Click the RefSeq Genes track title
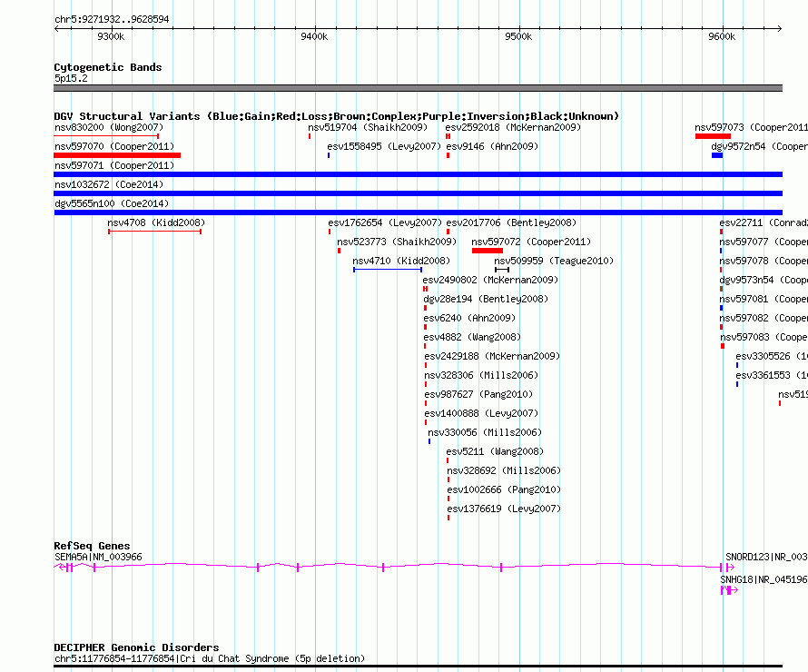Image resolution: width=808 pixels, height=672 pixels. tap(92, 546)
